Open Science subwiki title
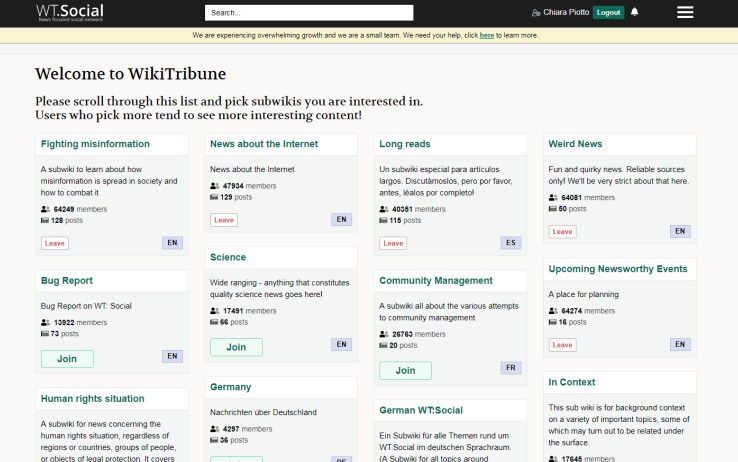This screenshot has width=738, height=462. 228,257
